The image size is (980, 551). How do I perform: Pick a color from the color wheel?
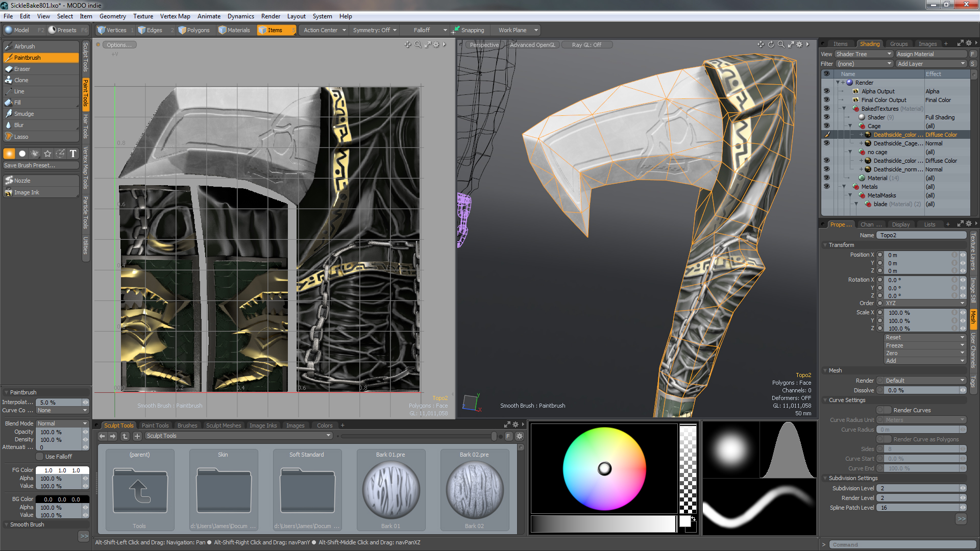pyautogui.click(x=603, y=468)
